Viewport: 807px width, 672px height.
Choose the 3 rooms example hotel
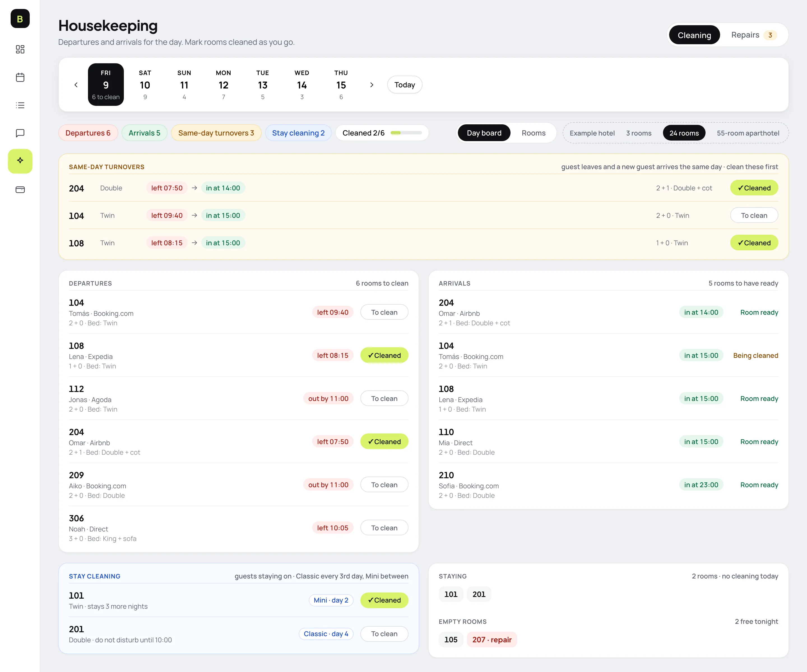coord(639,133)
